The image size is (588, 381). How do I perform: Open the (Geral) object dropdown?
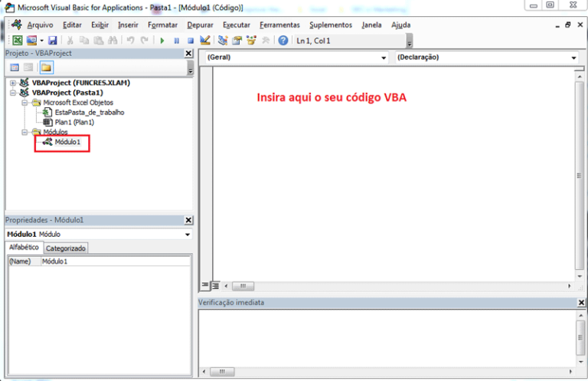click(384, 57)
